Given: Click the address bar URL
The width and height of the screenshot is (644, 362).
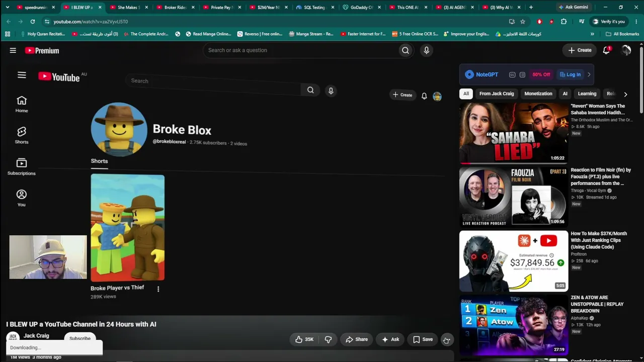Looking at the screenshot, I should pyautogui.click(x=91, y=22).
